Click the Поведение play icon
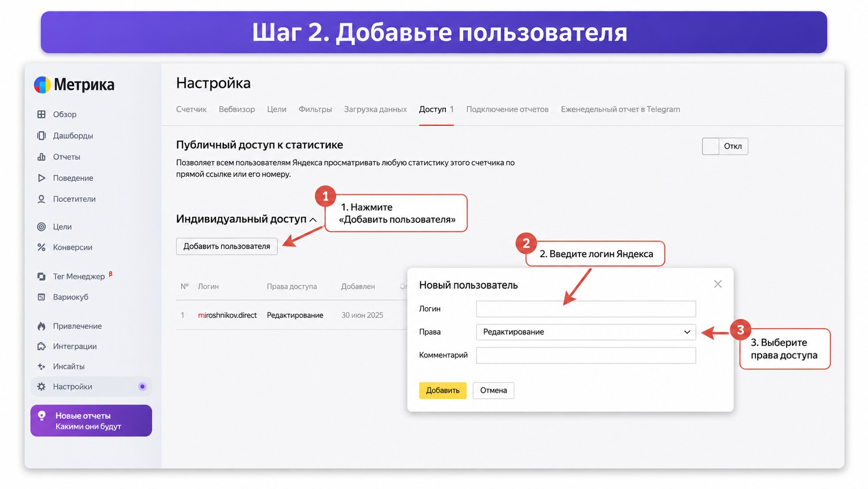868x489 pixels. click(42, 178)
